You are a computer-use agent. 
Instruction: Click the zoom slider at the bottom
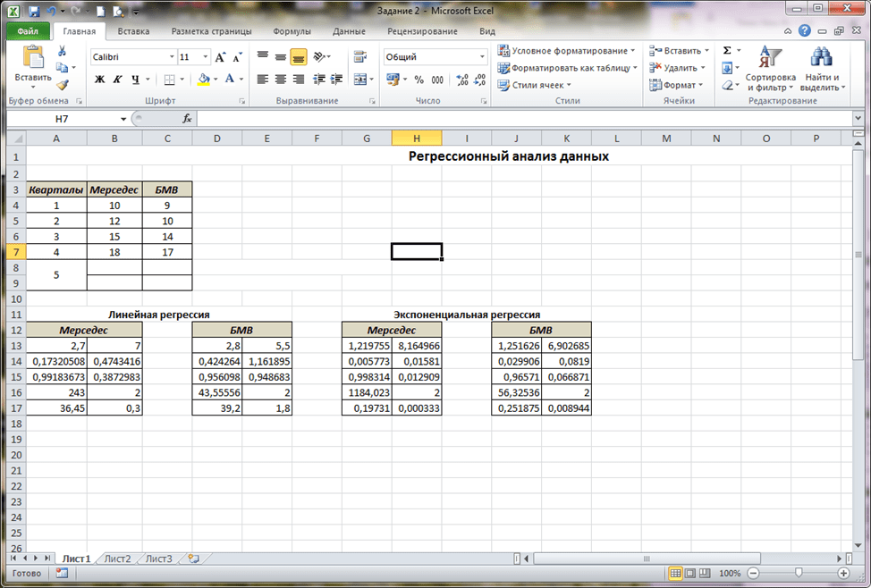[797, 573]
